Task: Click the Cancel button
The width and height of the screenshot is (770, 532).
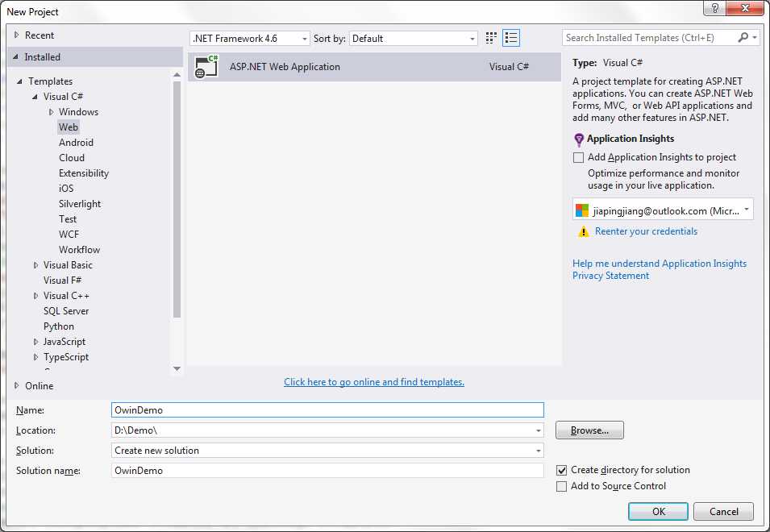Action: click(x=723, y=511)
